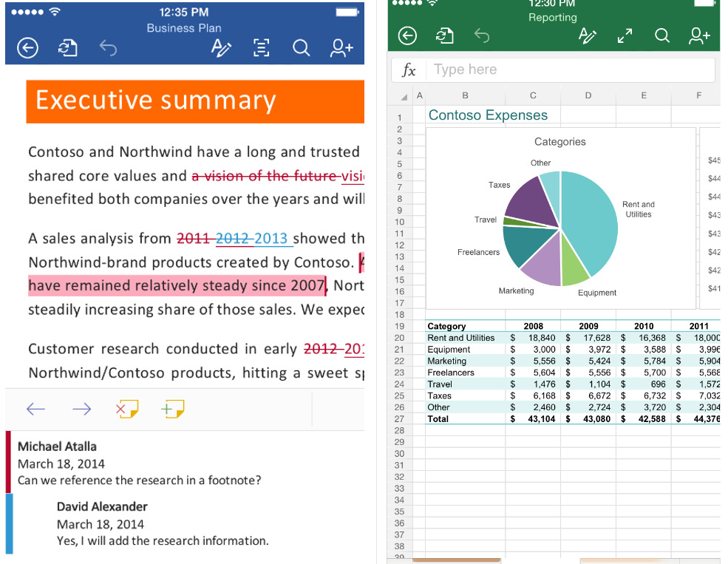
Task: Expand Excel sheet to full screen
Action: [x=625, y=35]
